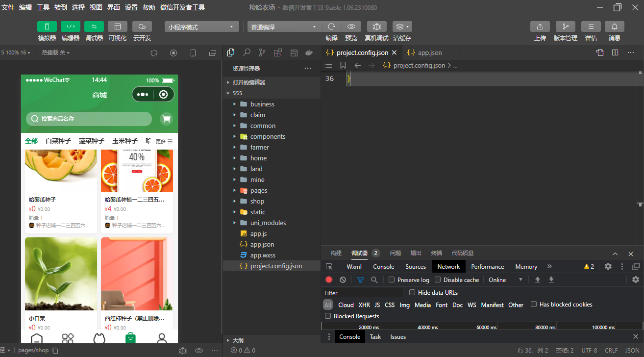Select the XHR network filter
The image size is (644, 357).
(x=364, y=305)
